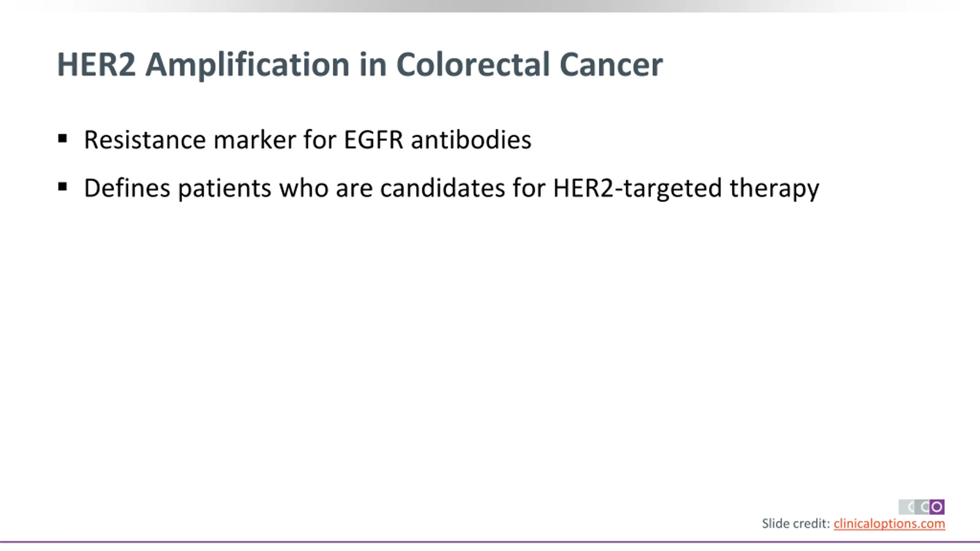Click the purple line at slide bottom
The width and height of the screenshot is (980, 551).
tap(490, 542)
